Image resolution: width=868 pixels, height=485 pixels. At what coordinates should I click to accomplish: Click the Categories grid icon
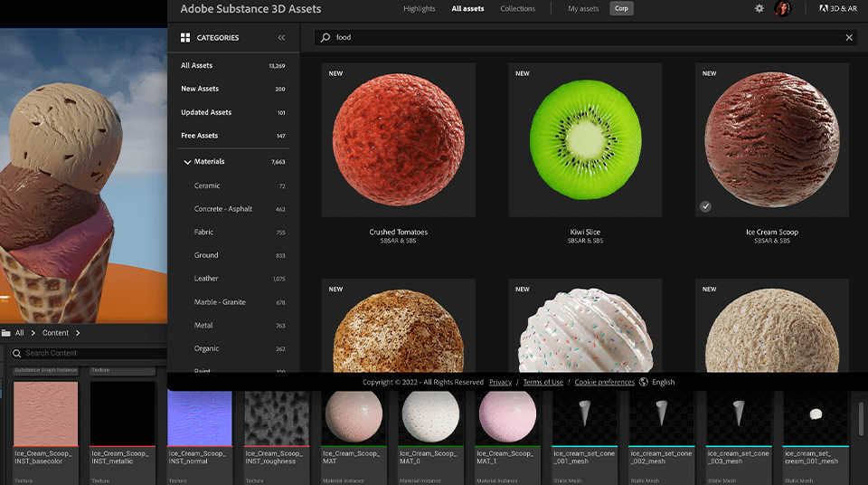point(185,38)
